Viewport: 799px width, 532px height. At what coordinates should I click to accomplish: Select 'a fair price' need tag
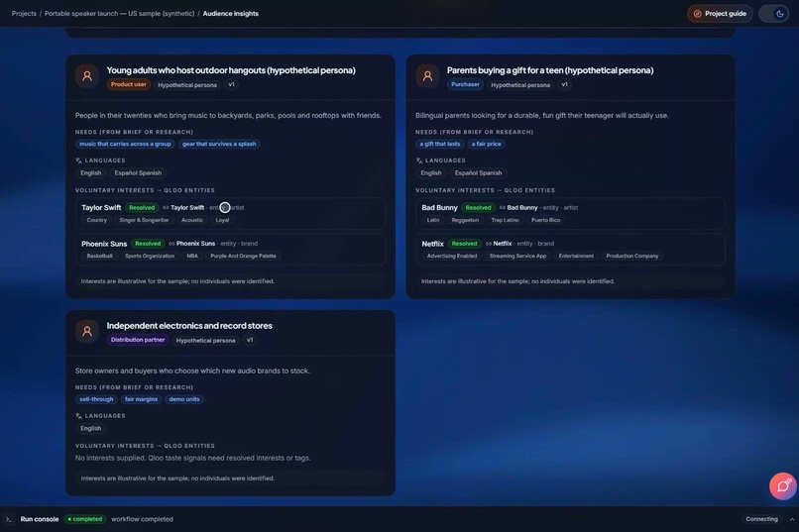(x=486, y=144)
